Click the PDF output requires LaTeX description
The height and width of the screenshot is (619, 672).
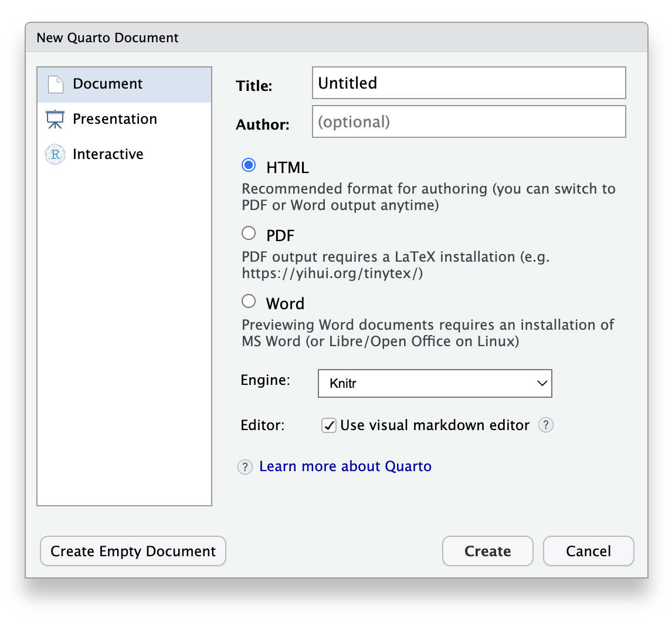pyautogui.click(x=396, y=265)
